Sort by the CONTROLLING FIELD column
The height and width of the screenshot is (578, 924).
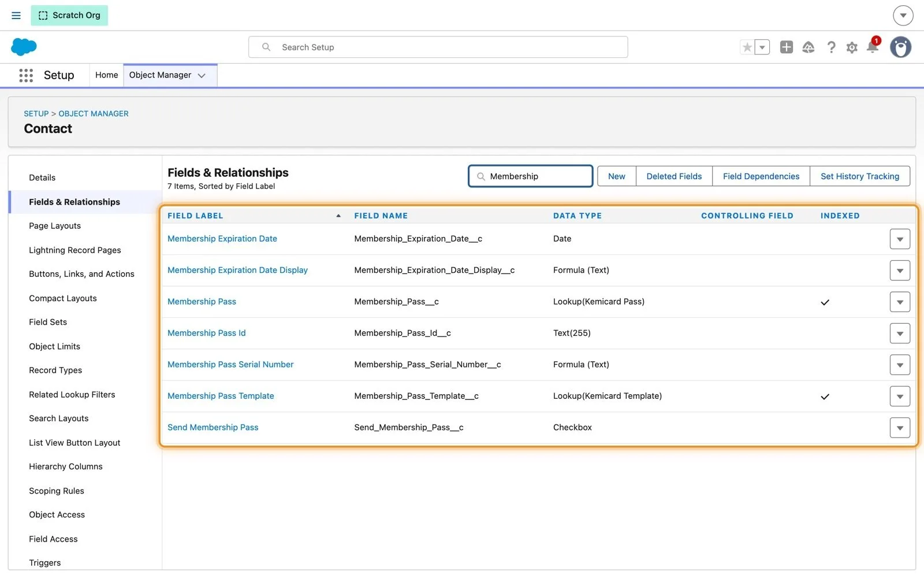click(747, 216)
